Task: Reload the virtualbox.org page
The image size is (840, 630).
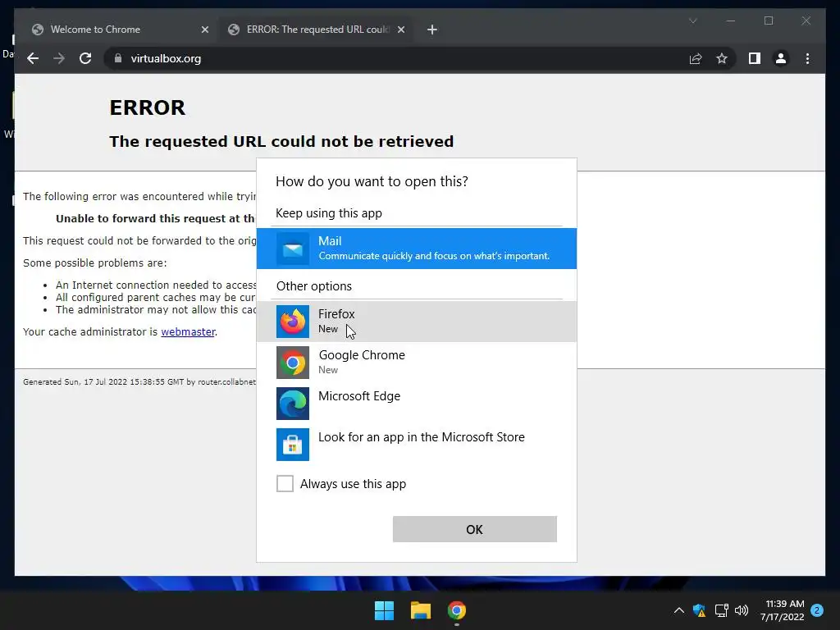Action: (85, 58)
